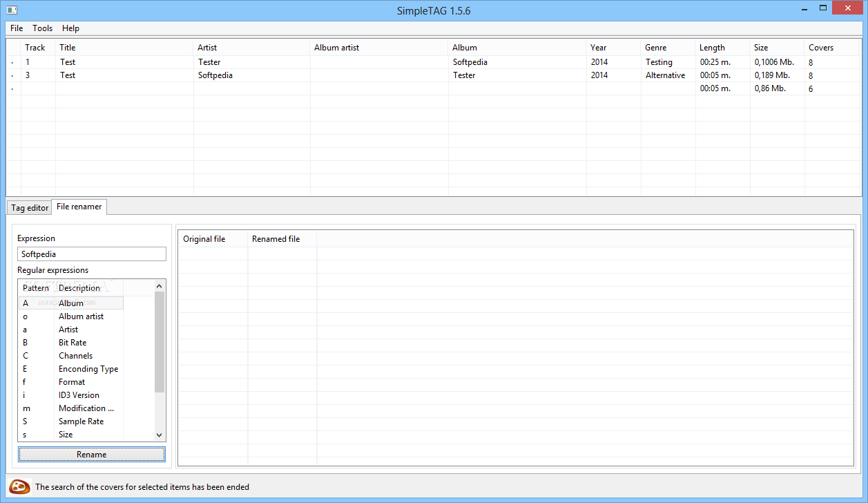Select the Artist pattern row
Screen dimensions: 868x503
(x=70, y=330)
